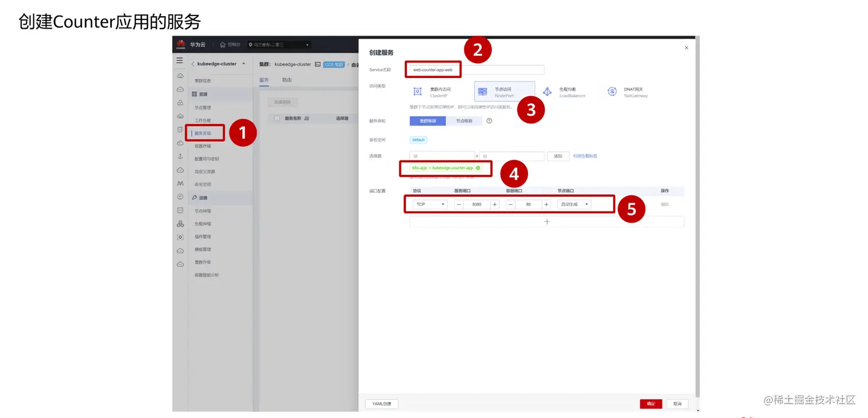Click the Service名称 input field
Screen dimensions: 868x418
pyautogui.click(x=476, y=70)
